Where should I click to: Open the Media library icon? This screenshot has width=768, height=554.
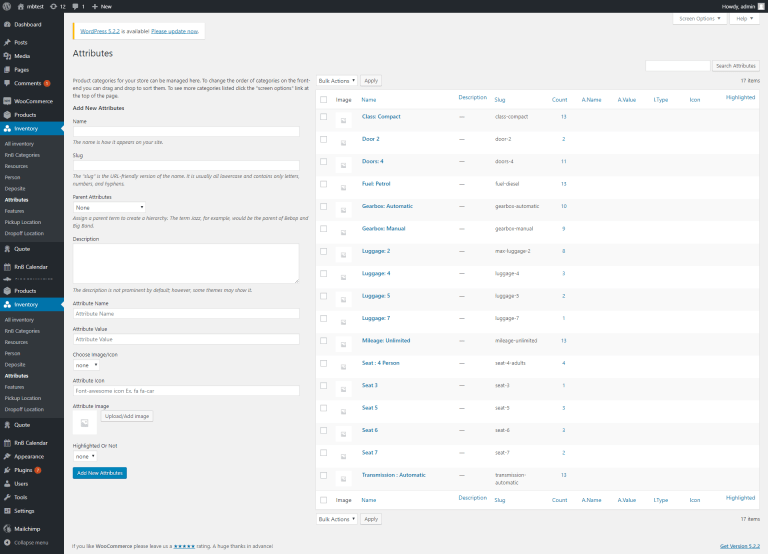coord(7,56)
